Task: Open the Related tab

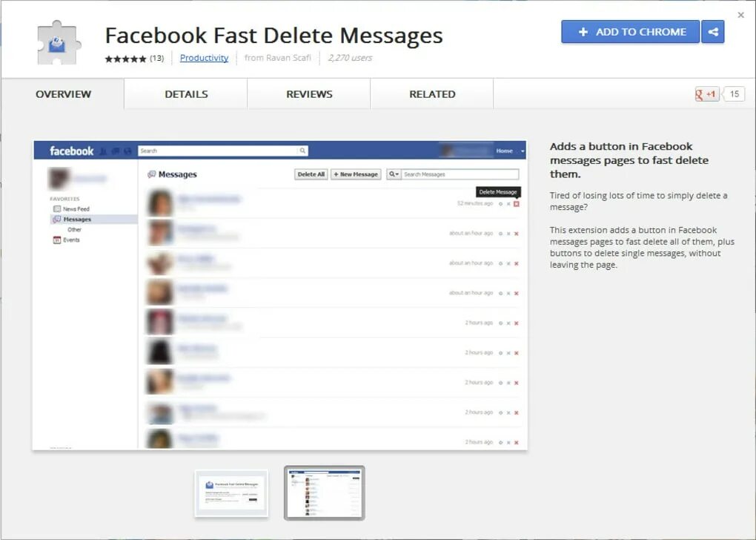Action: click(x=432, y=94)
